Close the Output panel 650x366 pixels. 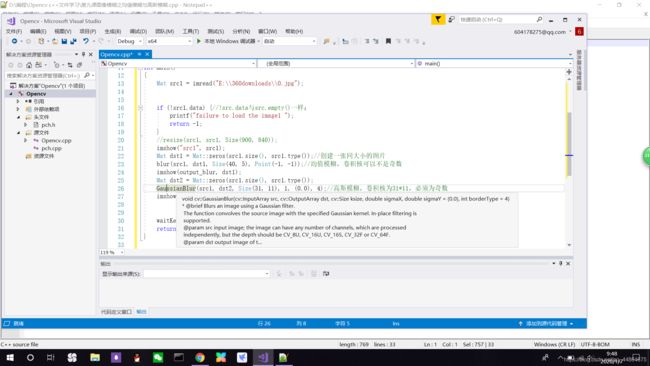click(568, 263)
